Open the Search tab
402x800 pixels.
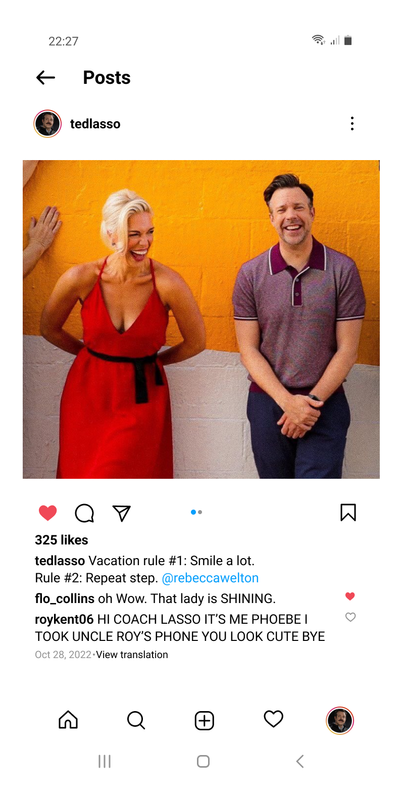pyautogui.click(x=136, y=720)
